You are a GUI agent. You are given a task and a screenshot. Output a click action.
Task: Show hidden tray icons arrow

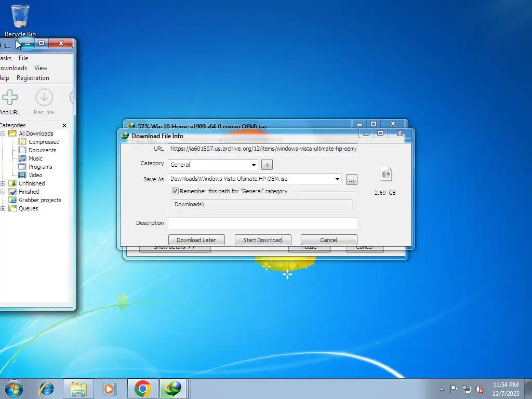(442, 389)
